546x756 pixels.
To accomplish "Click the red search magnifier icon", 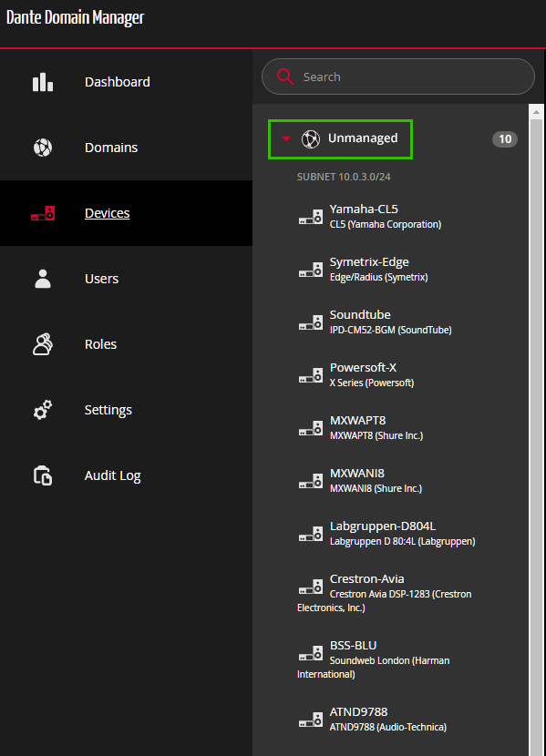I will pyautogui.click(x=285, y=77).
